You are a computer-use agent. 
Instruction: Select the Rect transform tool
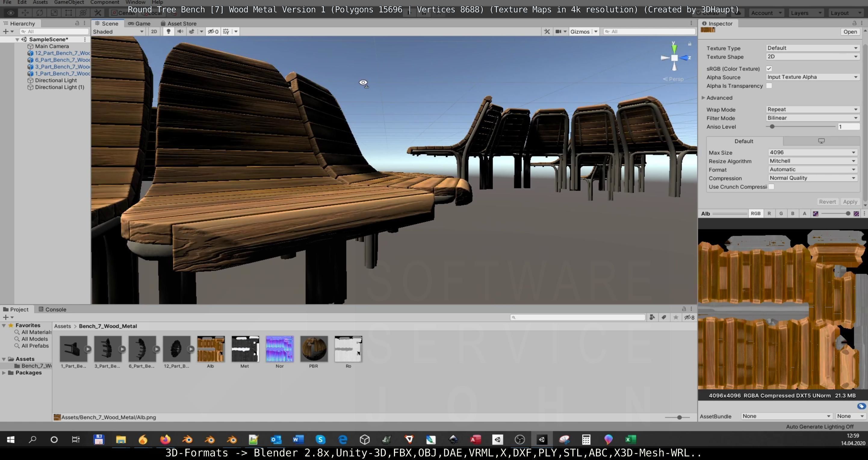[x=68, y=13]
